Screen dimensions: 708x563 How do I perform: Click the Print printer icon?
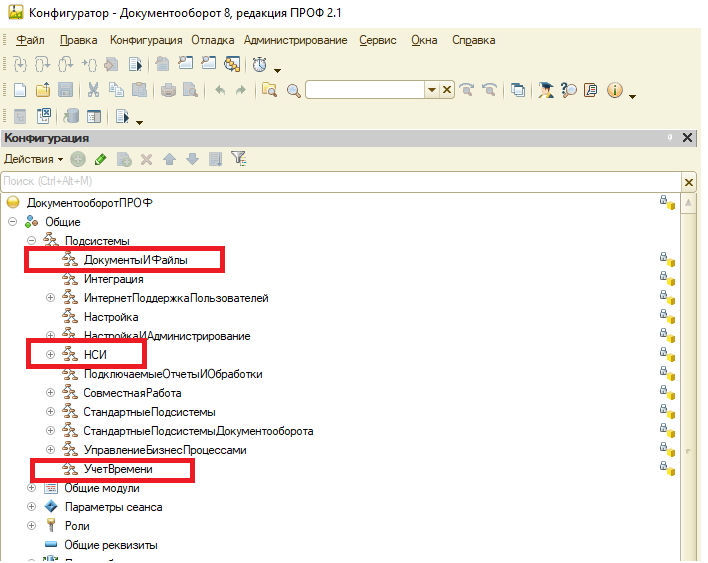(x=168, y=90)
